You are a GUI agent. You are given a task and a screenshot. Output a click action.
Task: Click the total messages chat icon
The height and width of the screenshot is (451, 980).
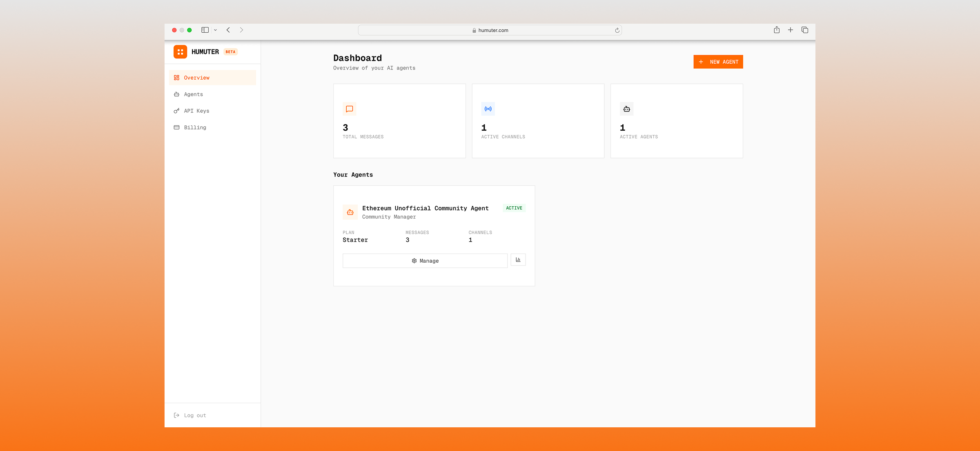[x=350, y=109]
